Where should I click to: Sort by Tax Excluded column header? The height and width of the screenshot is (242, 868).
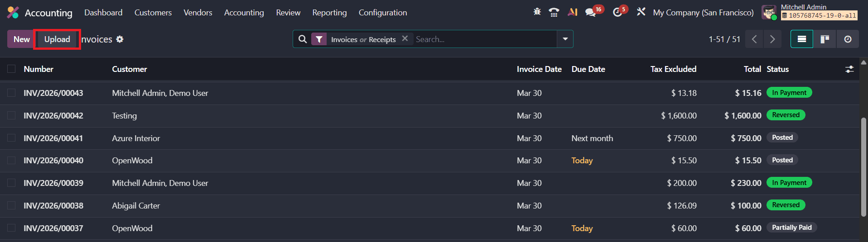coord(673,69)
